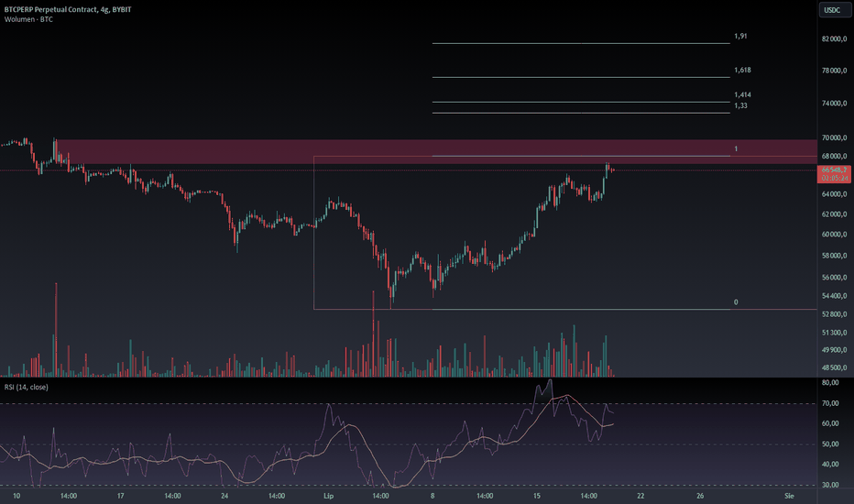Select the tallest red volume bar near Lip
Image resolution: width=854 pixels, height=504 pixels.
click(x=374, y=334)
